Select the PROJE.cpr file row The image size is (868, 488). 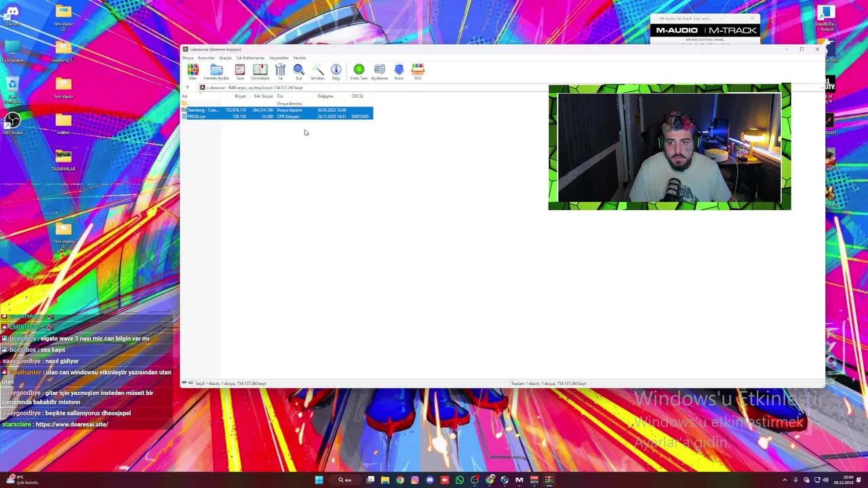pos(277,117)
